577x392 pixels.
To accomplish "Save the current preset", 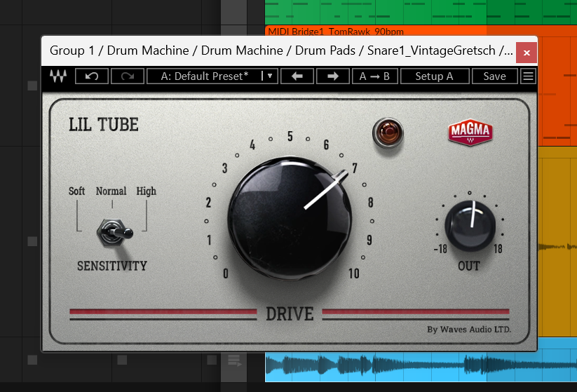I will coord(494,76).
